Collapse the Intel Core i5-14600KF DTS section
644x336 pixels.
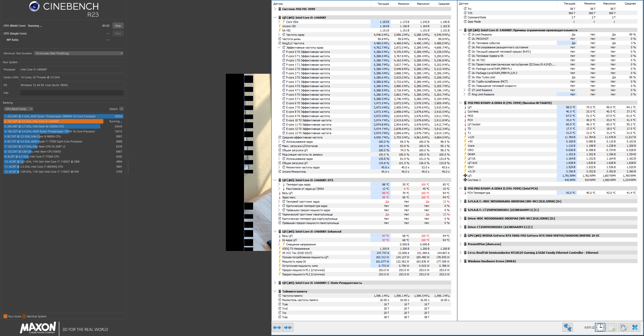click(275, 180)
